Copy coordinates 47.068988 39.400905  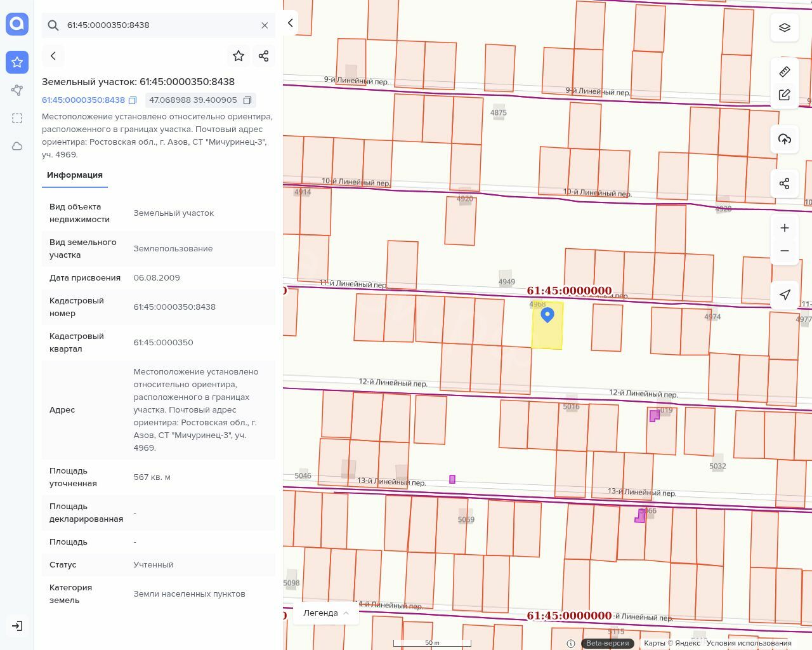(x=247, y=100)
